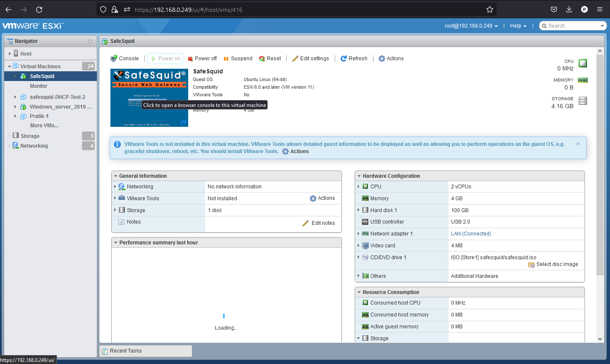This screenshot has width=610, height=364.
Task: Expand the Video card hardware row
Action: click(x=359, y=245)
